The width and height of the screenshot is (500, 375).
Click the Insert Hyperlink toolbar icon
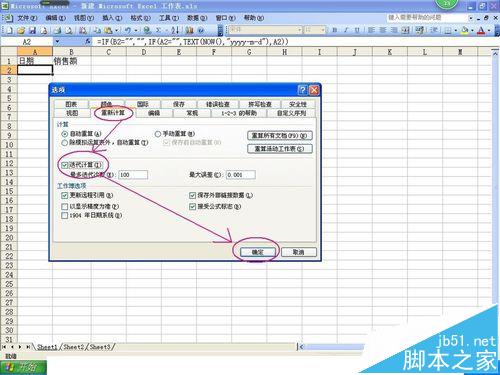click(x=147, y=30)
